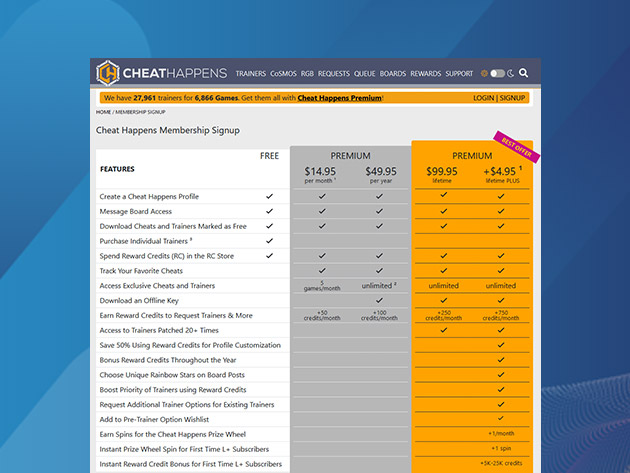Click the pink Best Offer ribbon badge
The image size is (630, 473).
coord(516,144)
